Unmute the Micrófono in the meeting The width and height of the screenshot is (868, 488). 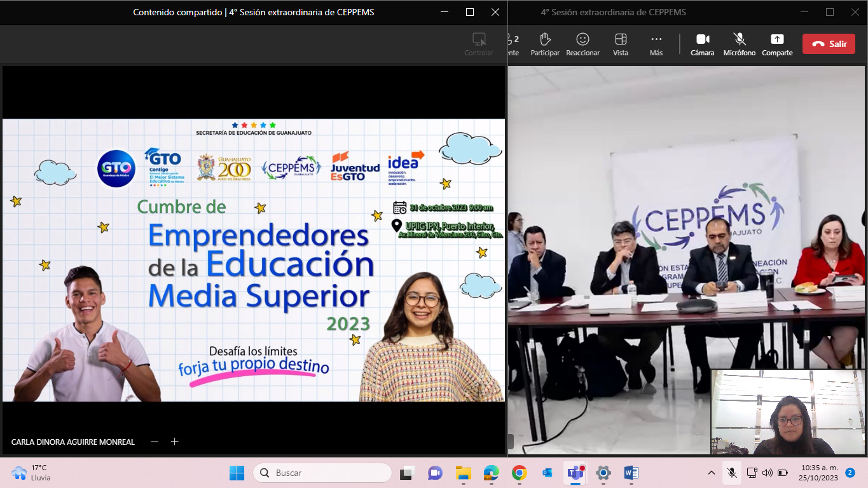click(x=739, y=44)
